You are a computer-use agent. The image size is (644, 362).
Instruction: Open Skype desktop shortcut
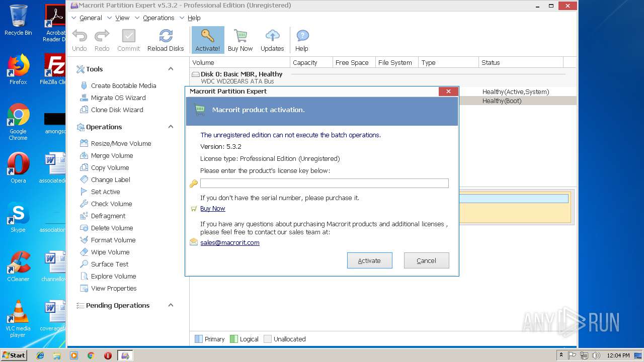[x=18, y=217]
